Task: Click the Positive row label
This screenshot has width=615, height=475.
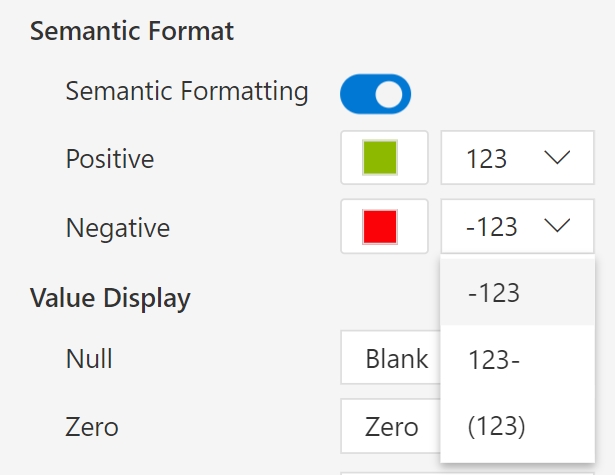Action: [110, 158]
